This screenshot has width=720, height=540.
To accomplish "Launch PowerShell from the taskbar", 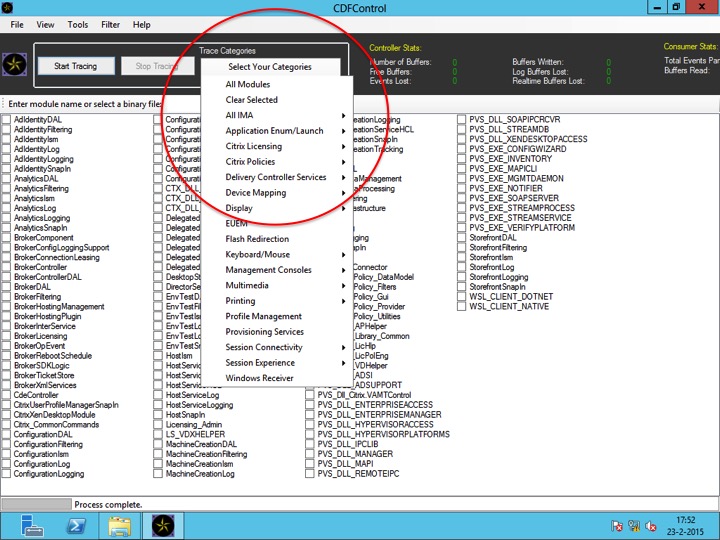I will [x=76, y=525].
